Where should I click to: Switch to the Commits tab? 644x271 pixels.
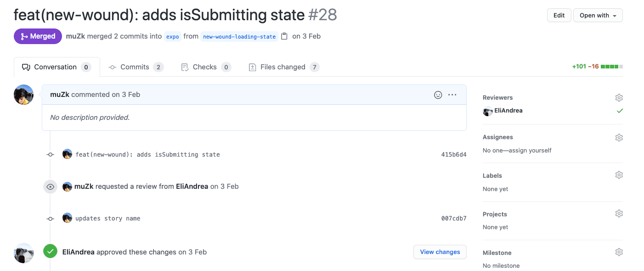point(136,67)
